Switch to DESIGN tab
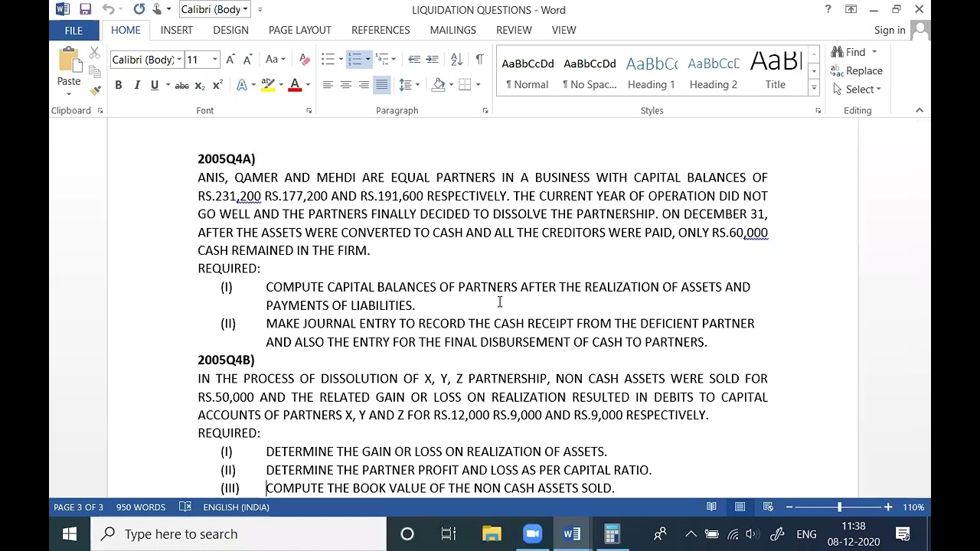 pyautogui.click(x=230, y=30)
